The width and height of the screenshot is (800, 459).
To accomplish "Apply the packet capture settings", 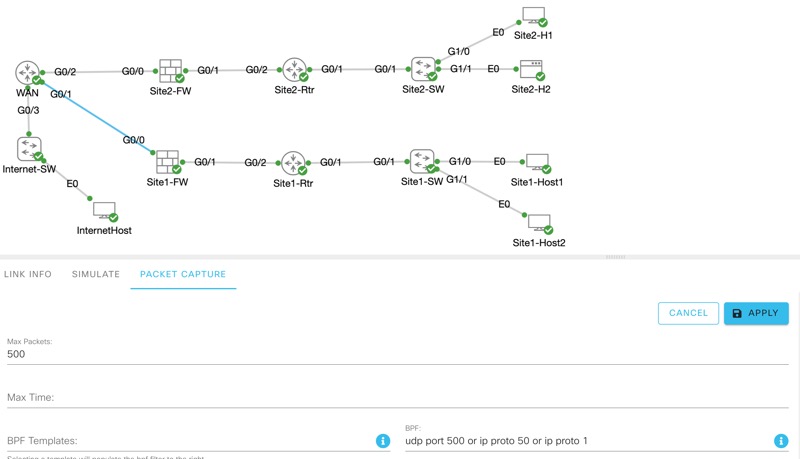I will point(756,313).
